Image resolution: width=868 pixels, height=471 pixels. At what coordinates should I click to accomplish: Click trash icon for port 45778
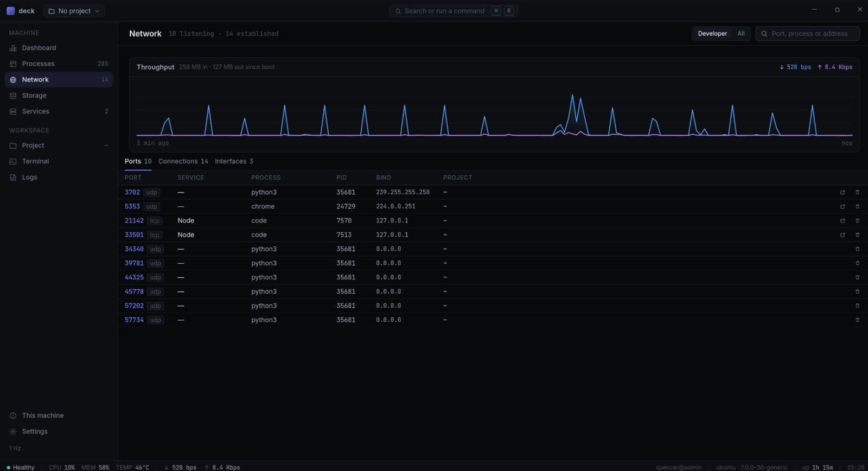click(x=858, y=291)
